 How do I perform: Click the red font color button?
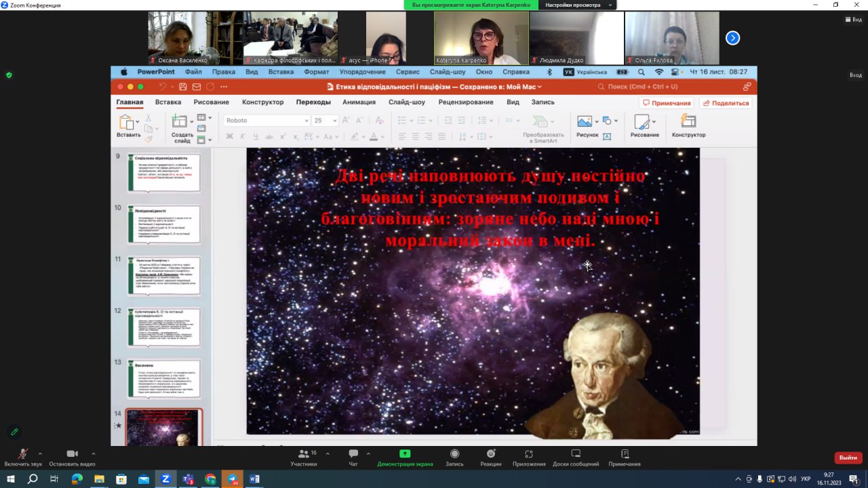click(373, 136)
